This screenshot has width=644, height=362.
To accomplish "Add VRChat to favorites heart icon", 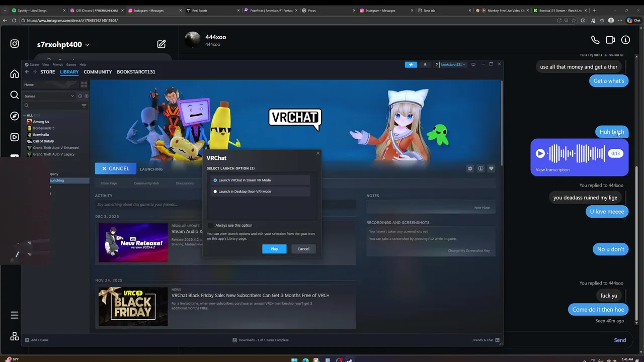I will [491, 168].
